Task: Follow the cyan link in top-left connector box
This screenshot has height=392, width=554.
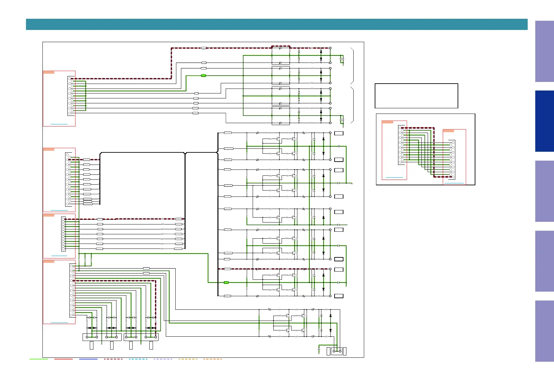Action: (59, 124)
